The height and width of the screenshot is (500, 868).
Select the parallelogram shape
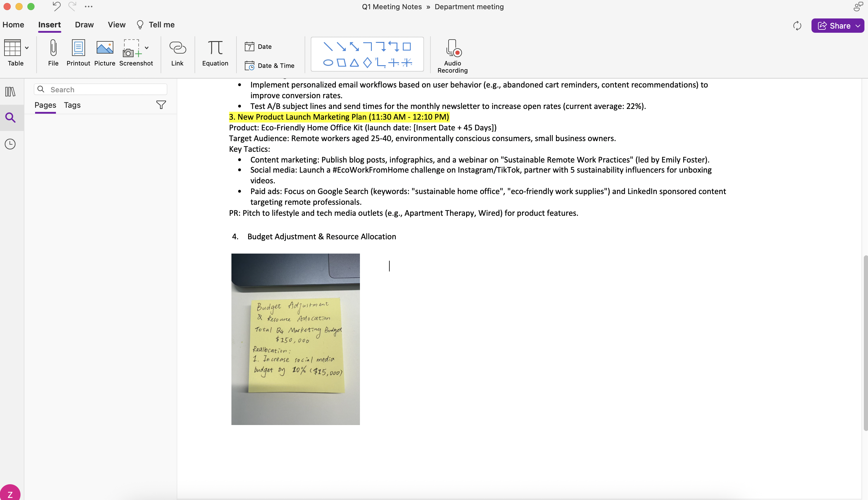[x=341, y=62]
